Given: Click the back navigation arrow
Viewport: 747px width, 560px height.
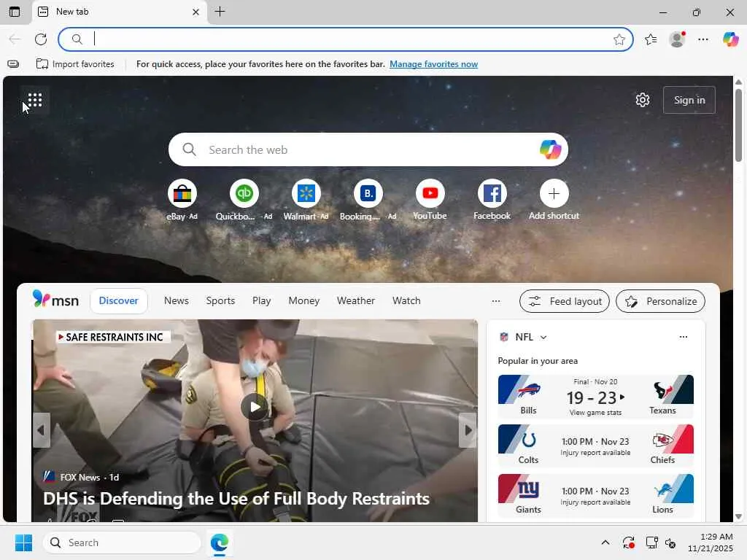Looking at the screenshot, I should click(x=15, y=39).
